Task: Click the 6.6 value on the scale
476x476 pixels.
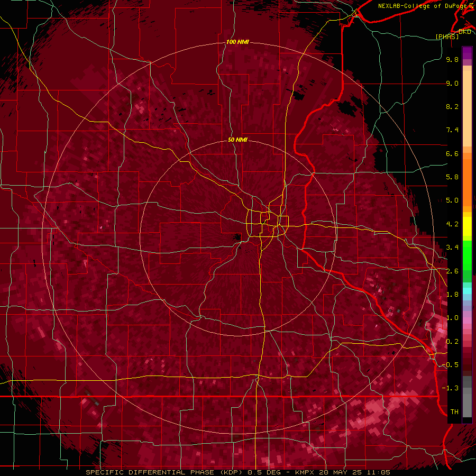Action: point(452,153)
